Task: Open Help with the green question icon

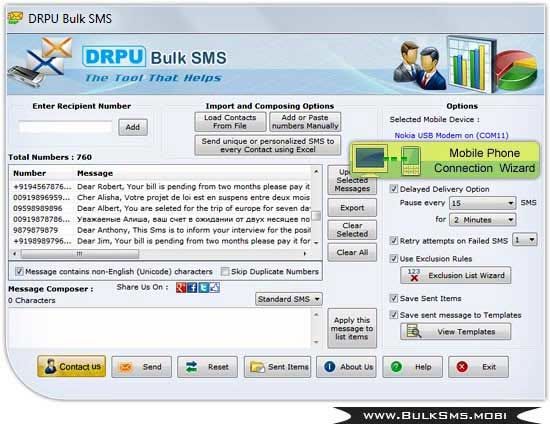Action: 412,367
